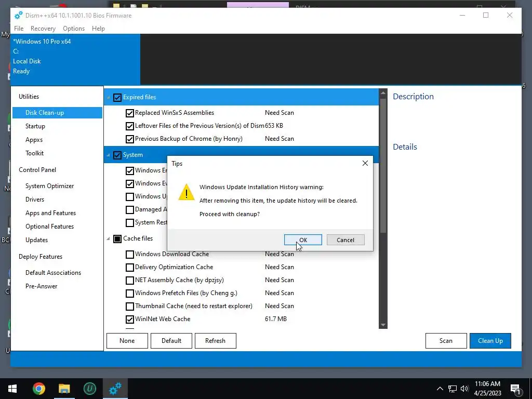This screenshot has width=532, height=399.
Task: Toggle the System group checkbox
Action: click(117, 155)
